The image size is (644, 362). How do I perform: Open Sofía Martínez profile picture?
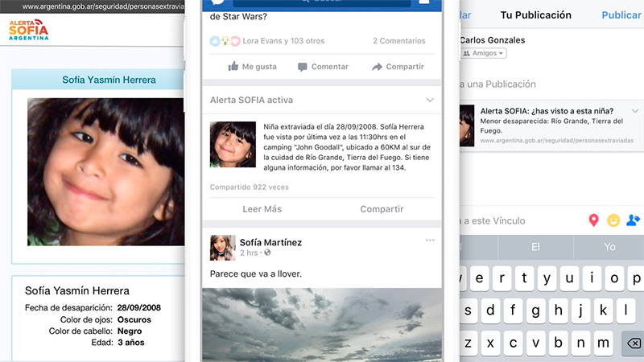223,248
